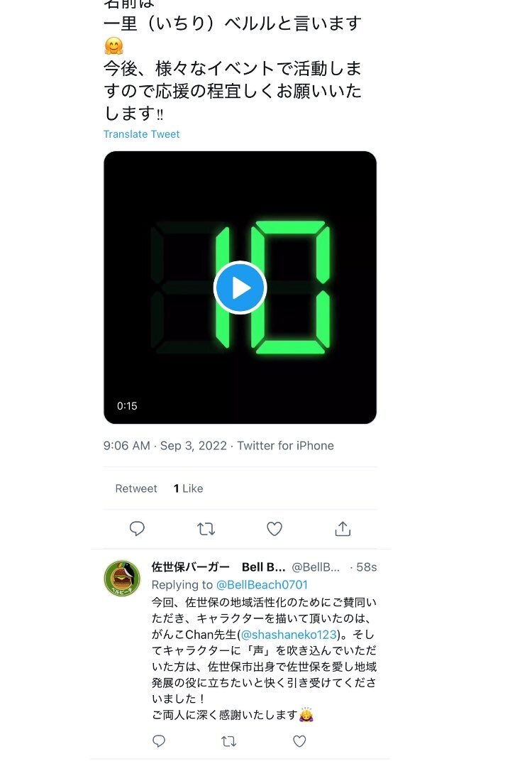Screen dimensions: 532x771
Task: Reply to the main tweet via speech bubble icon
Action: [137, 529]
